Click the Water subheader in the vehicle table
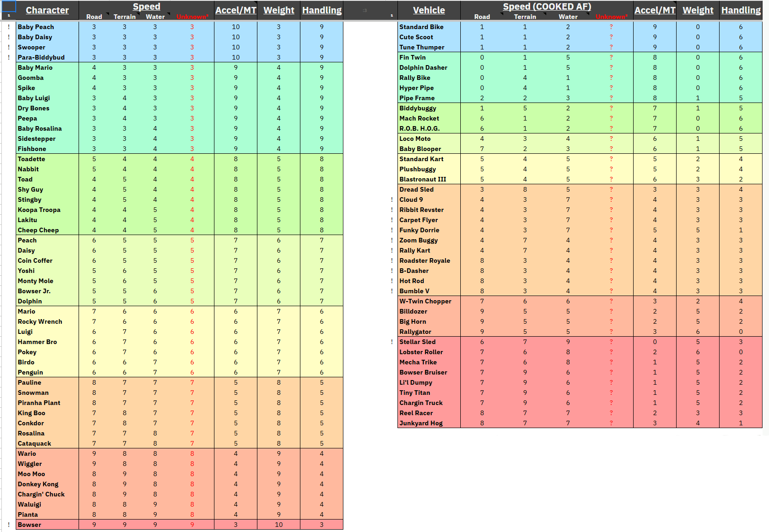The image size is (769, 532). click(x=568, y=17)
